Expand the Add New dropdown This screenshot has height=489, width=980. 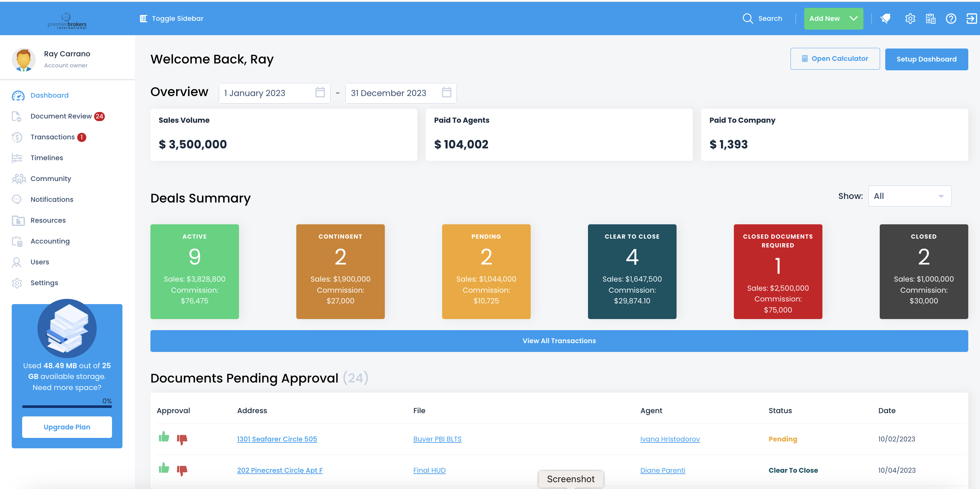point(833,19)
